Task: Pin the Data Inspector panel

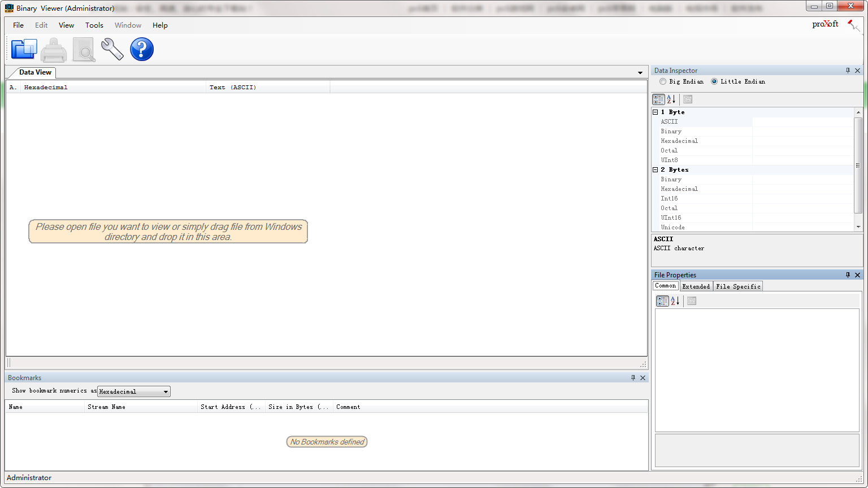Action: (x=848, y=71)
